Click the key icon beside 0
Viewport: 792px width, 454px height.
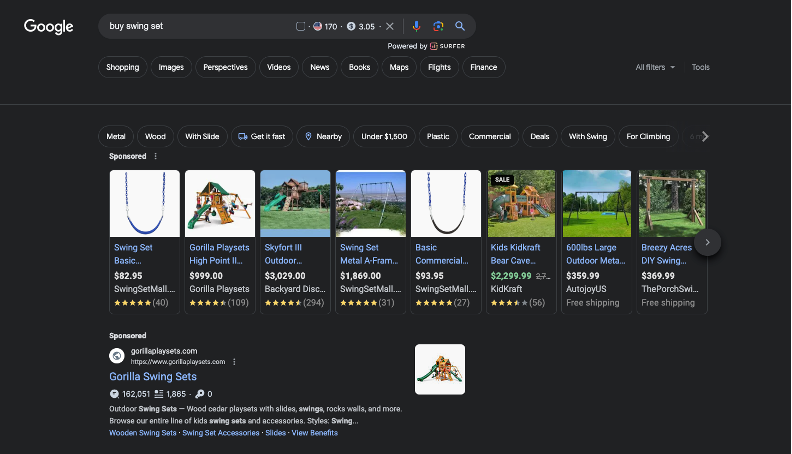[200, 394]
